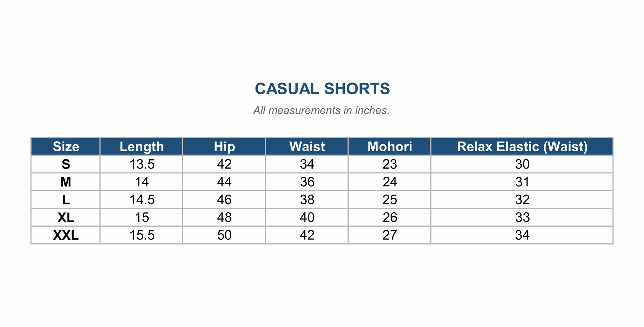644x327 pixels.
Task: Select the 15.5 length cell
Action: 141,235
